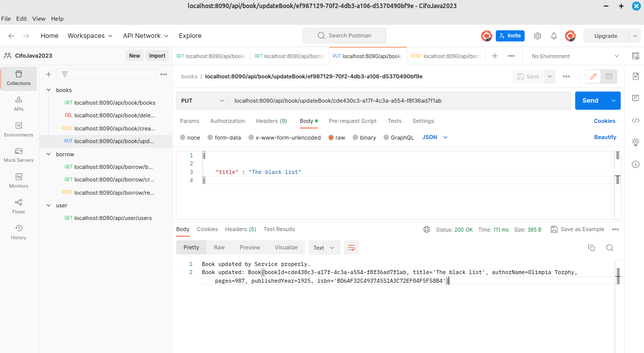Click the Invite button
Viewport: 644px width, 353px height.
point(510,36)
